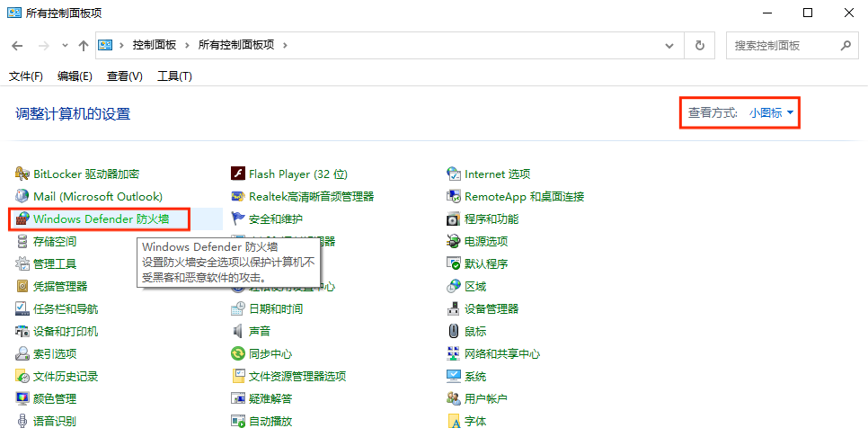Click the search magnifier icon
This screenshot has height=437, width=868.
pos(846,46)
